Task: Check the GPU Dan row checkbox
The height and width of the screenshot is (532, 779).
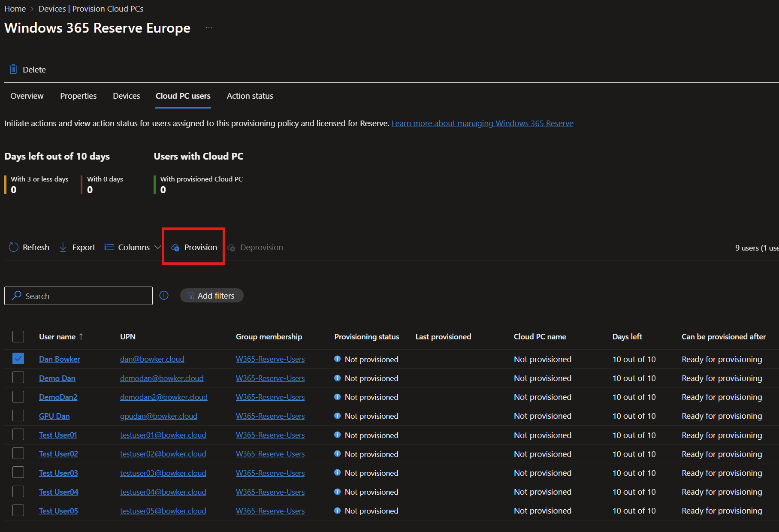Action: [x=18, y=415]
